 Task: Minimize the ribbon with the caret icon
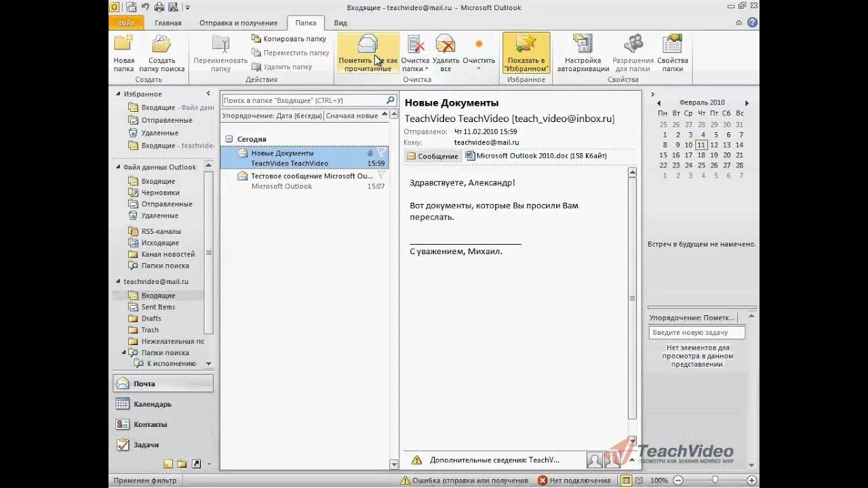tap(738, 22)
